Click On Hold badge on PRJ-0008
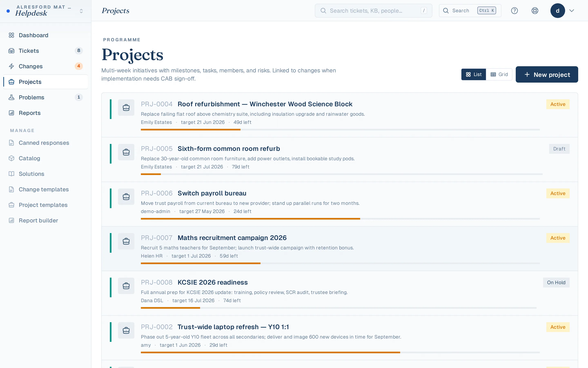The image size is (588, 368). point(556,283)
